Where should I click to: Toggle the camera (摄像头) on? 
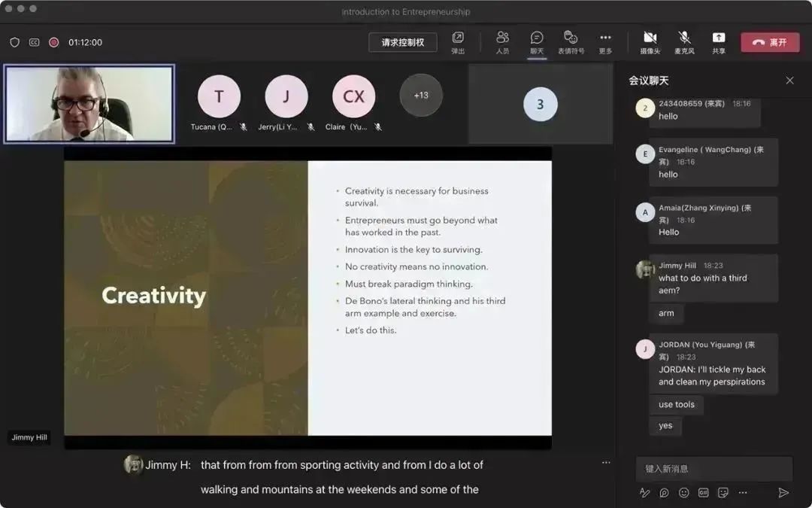650,41
